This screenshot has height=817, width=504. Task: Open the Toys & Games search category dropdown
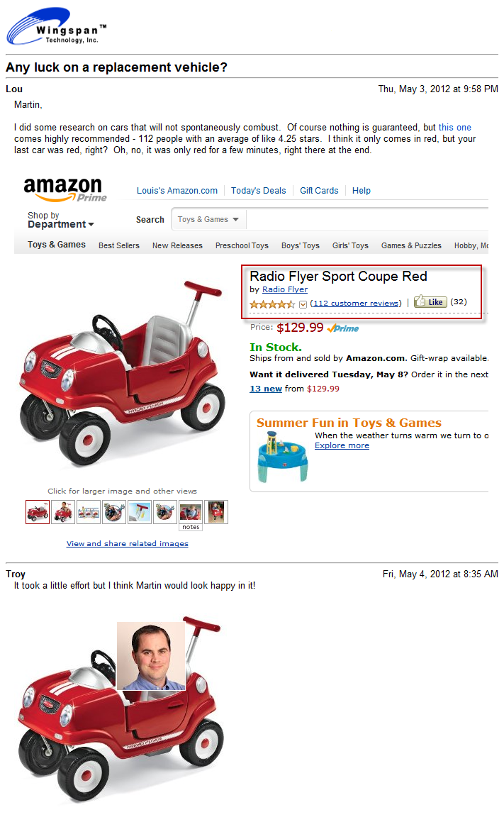tap(208, 220)
